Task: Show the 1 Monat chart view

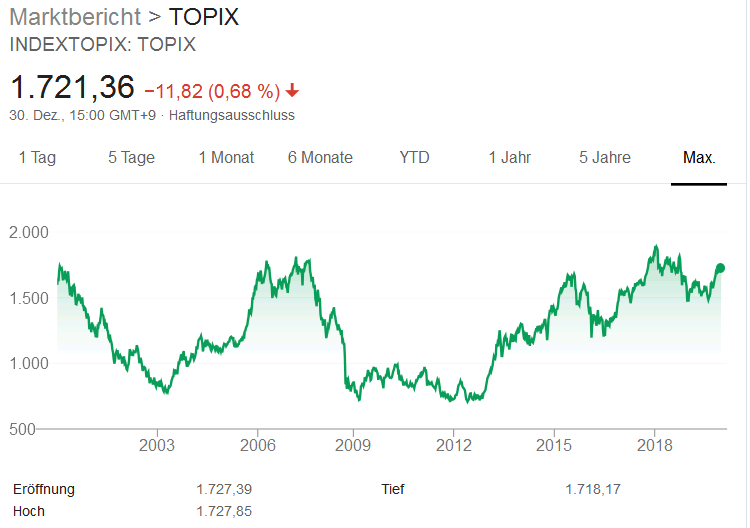Action: (x=226, y=157)
